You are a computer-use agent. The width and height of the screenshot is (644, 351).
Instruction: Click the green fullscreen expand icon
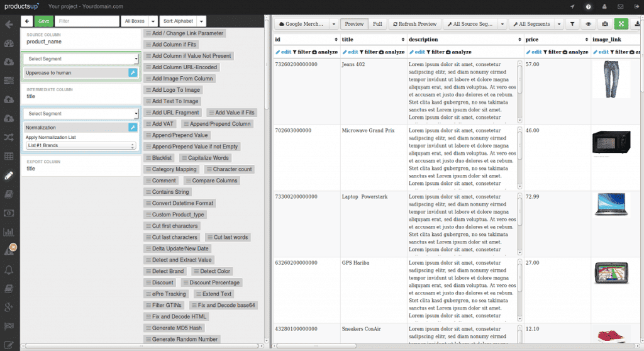621,24
